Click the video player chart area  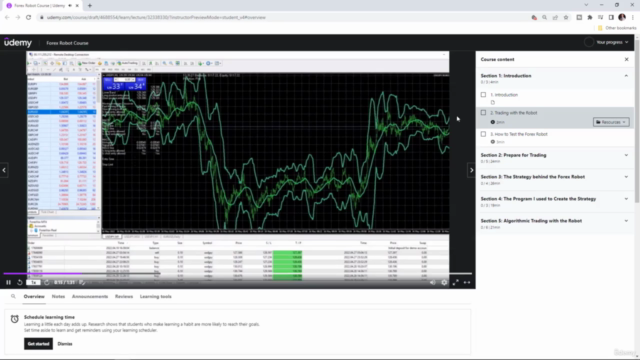[x=276, y=151]
